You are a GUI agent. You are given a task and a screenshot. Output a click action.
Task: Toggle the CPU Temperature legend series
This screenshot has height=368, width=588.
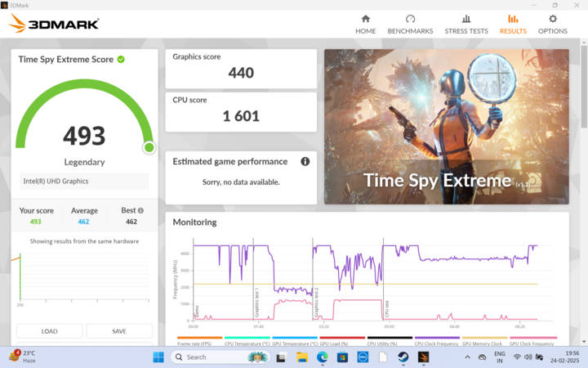(247, 341)
